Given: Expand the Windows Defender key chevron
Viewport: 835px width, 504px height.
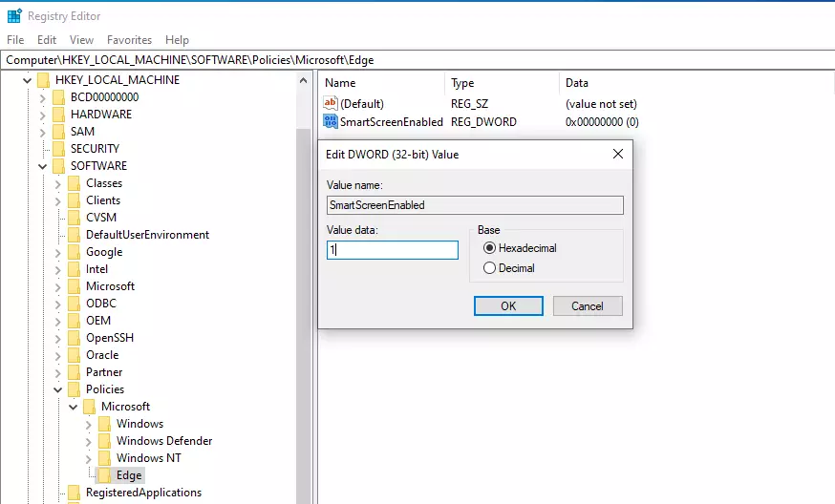Looking at the screenshot, I should coord(89,442).
